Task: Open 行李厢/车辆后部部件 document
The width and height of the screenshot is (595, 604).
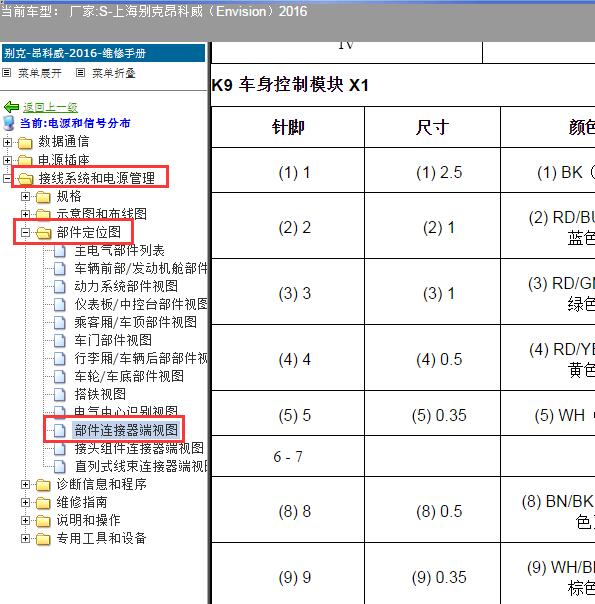Action: (141, 358)
